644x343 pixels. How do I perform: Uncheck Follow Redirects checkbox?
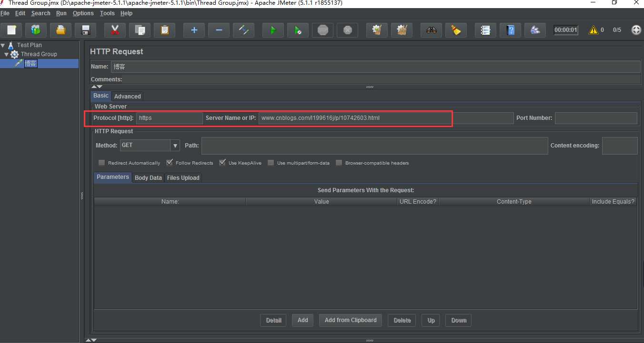click(x=169, y=163)
